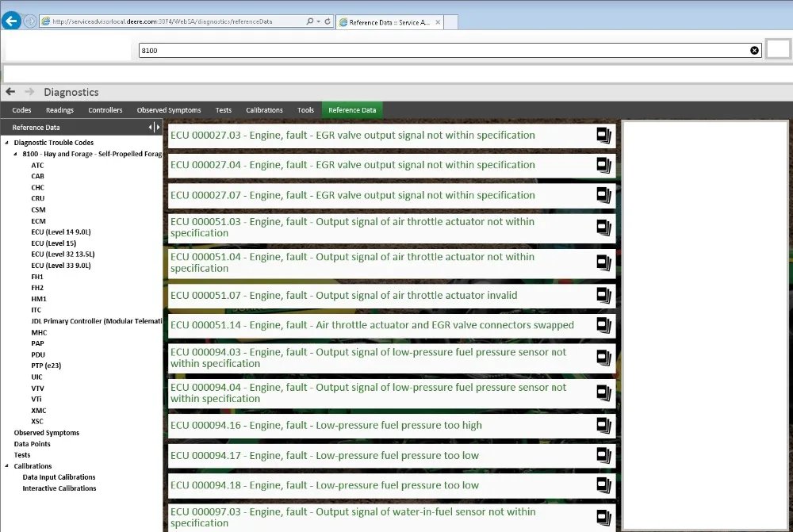Open Observed Symptoms in the tree
Screen dimensions: 793x532
click(47, 433)
